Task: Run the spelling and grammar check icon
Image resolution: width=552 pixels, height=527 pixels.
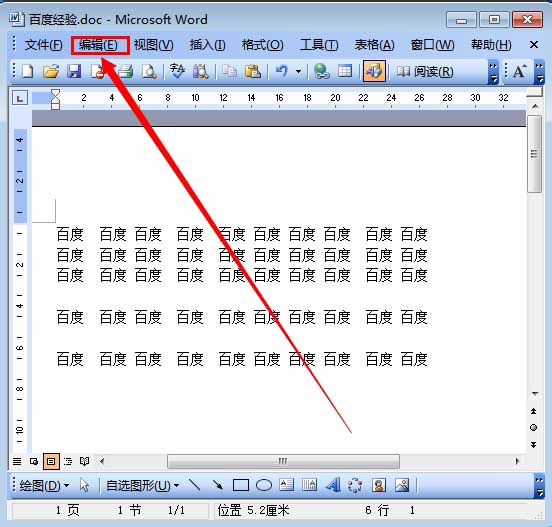Action: 177,71
